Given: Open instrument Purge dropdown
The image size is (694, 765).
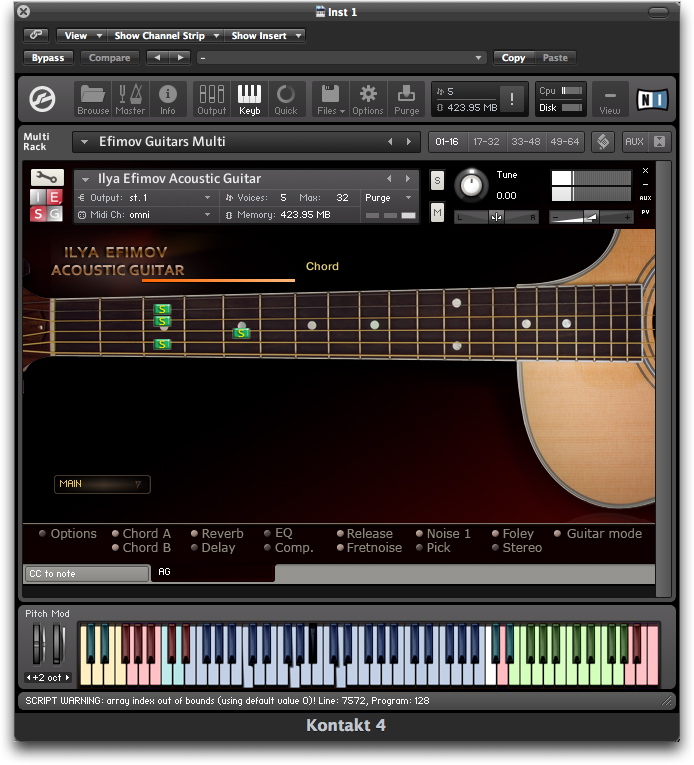Looking at the screenshot, I should 388,198.
